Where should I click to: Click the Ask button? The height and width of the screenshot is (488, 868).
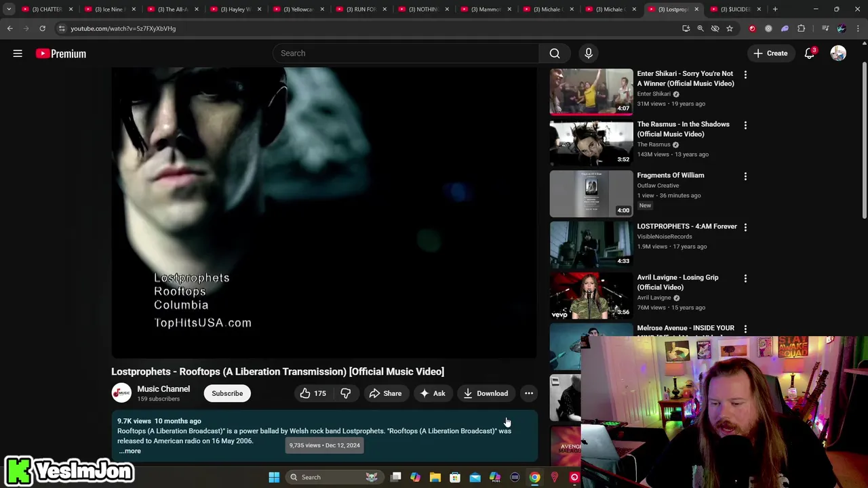(433, 393)
